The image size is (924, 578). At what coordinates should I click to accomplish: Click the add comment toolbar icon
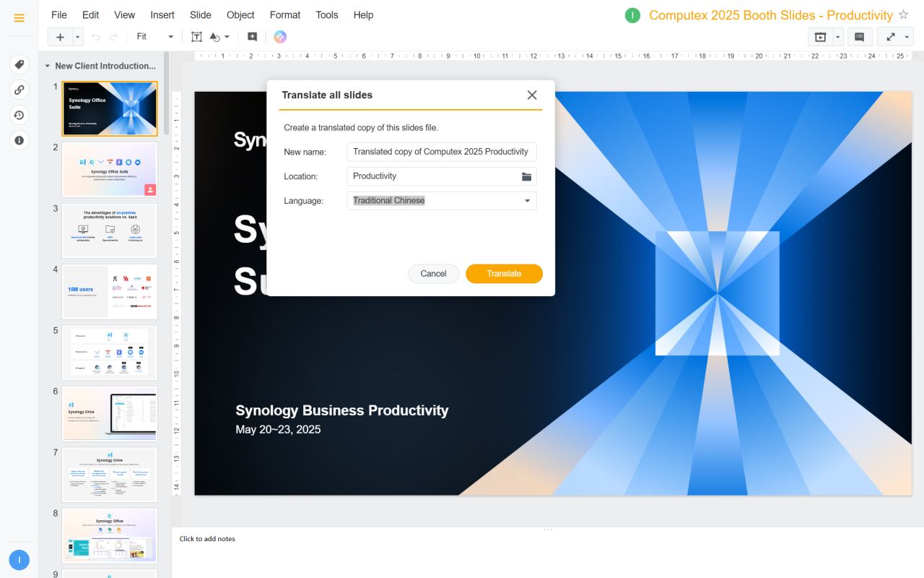click(252, 37)
